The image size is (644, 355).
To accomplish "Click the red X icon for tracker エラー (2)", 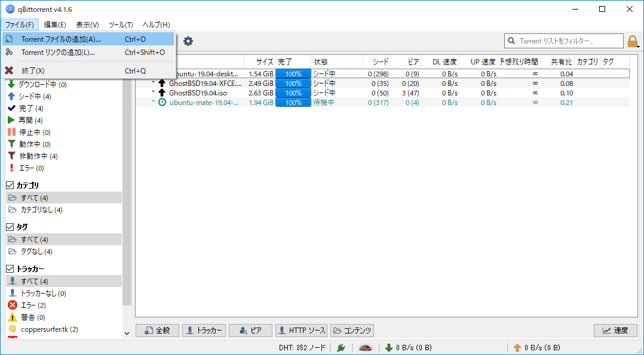I will [x=13, y=305].
